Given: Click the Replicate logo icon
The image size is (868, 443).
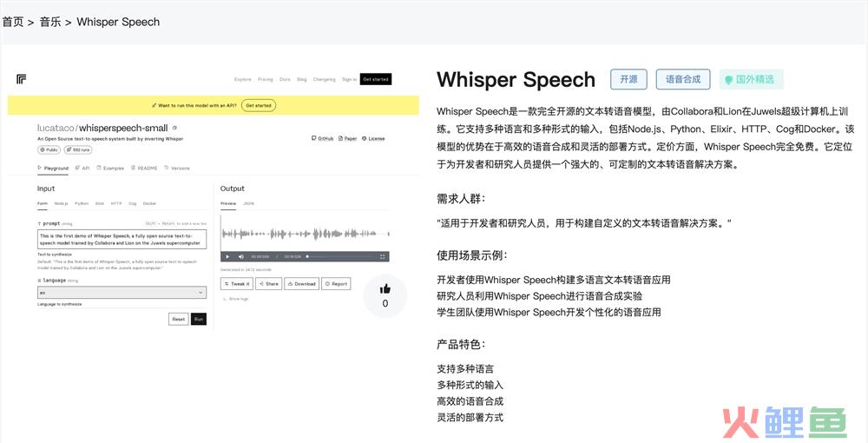Looking at the screenshot, I should 22,79.
